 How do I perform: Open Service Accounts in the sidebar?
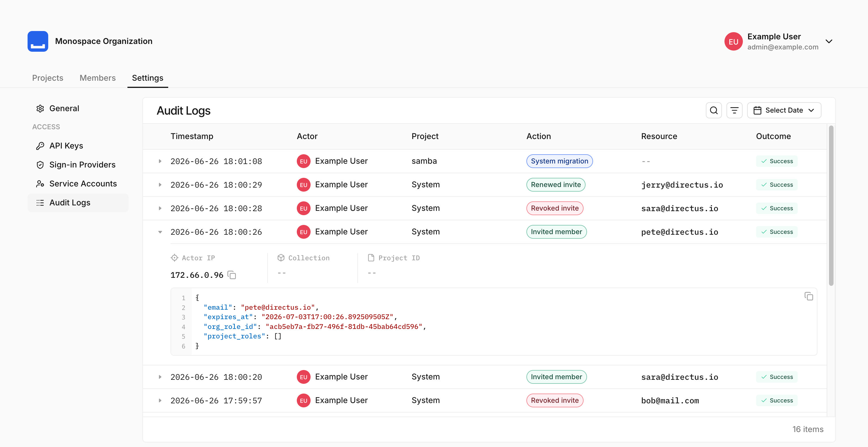(78, 184)
